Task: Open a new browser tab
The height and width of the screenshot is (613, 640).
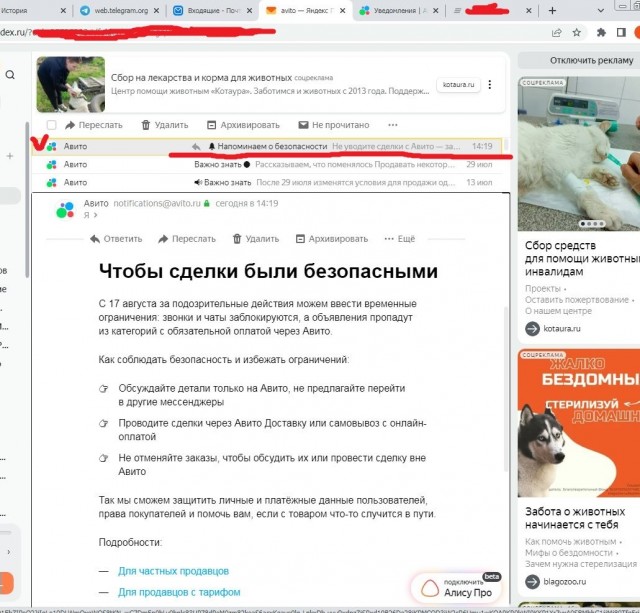Action: (552, 11)
